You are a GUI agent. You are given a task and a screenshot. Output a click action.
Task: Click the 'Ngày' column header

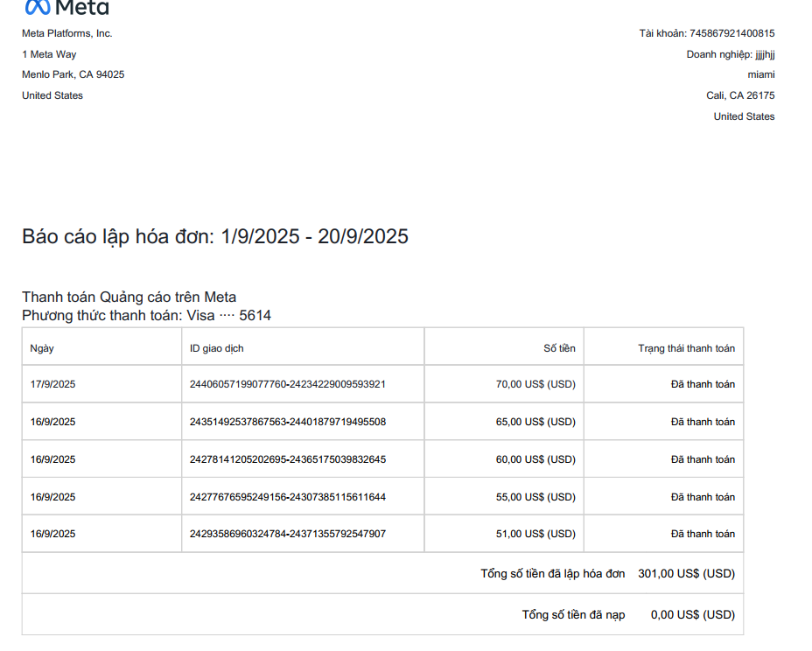click(42, 348)
